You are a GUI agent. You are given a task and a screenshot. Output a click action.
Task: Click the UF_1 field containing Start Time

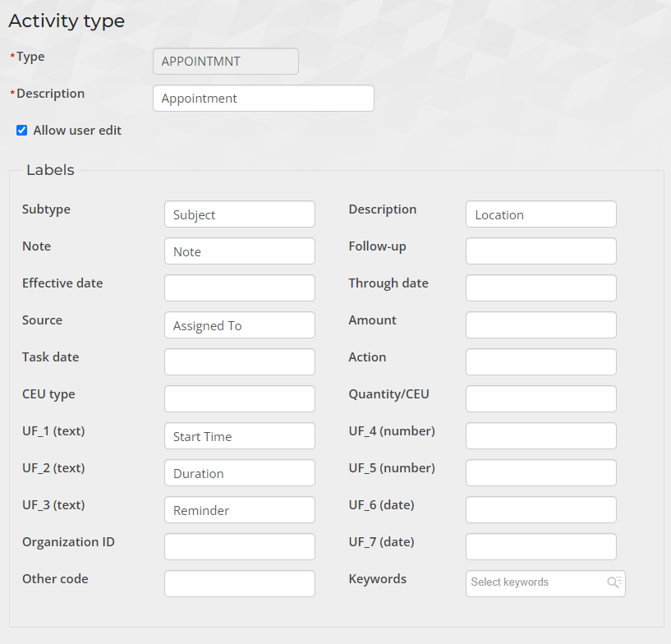[x=239, y=435]
